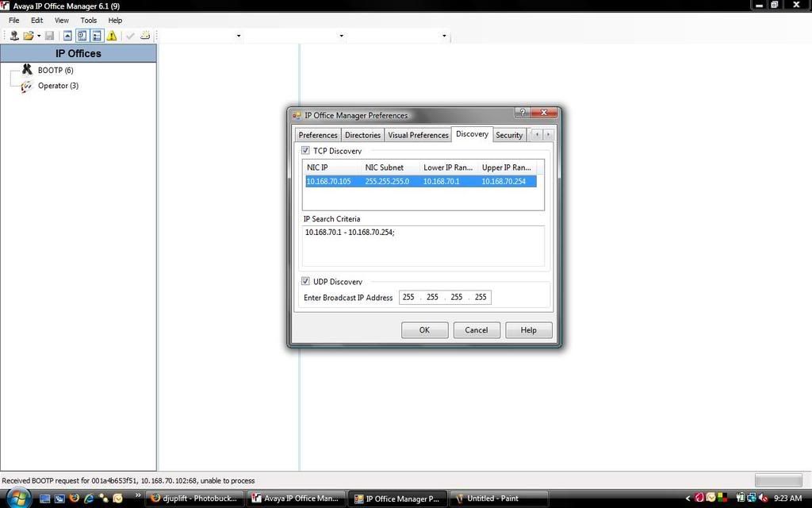Screen dimensions: 812x508
Task: Switch to Avaya IP Office Manager taskbar button
Action: (x=296, y=498)
